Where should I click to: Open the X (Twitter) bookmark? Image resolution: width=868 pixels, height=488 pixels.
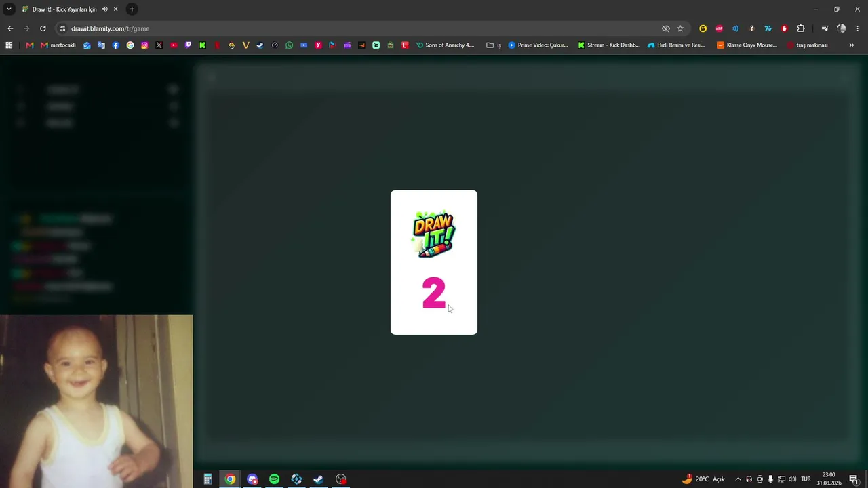[x=159, y=45]
